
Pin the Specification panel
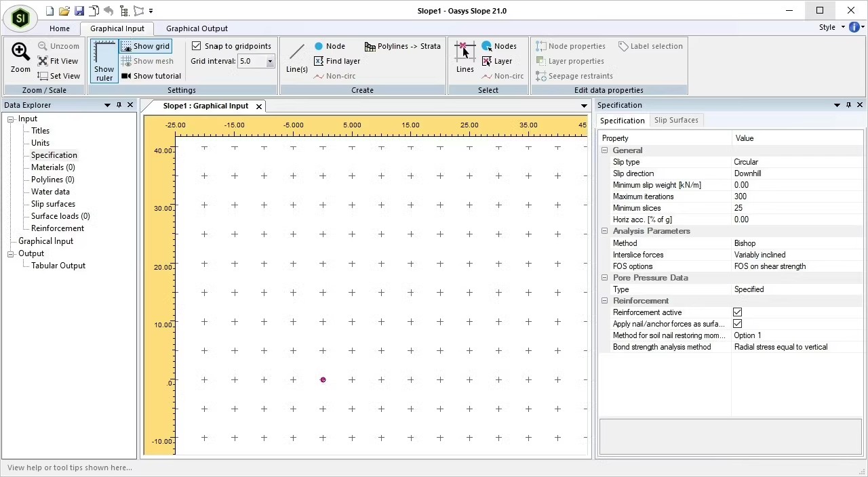tap(848, 105)
